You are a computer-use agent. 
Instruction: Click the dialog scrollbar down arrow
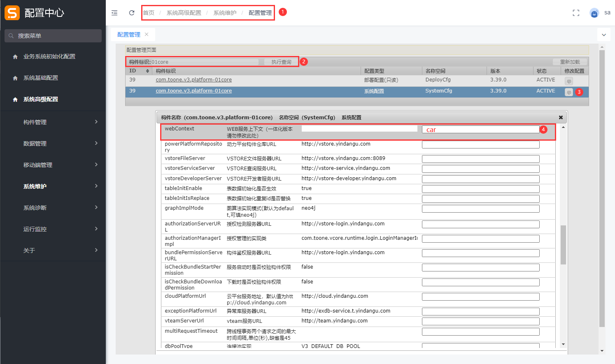(x=563, y=344)
